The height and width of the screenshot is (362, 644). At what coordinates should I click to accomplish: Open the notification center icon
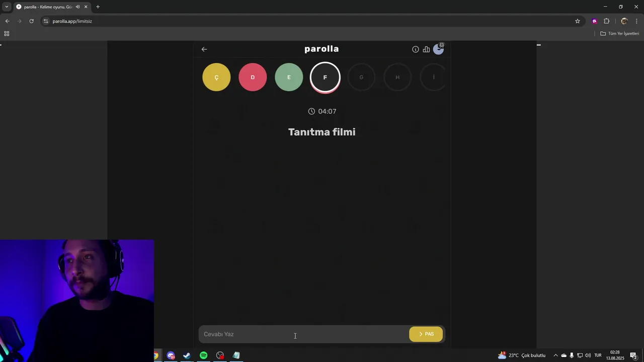[x=633, y=355]
